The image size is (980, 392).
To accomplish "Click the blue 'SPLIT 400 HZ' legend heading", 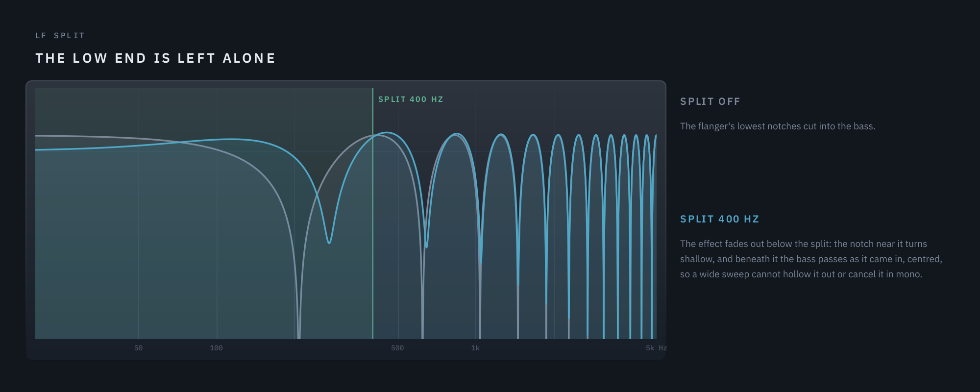I will click(720, 219).
